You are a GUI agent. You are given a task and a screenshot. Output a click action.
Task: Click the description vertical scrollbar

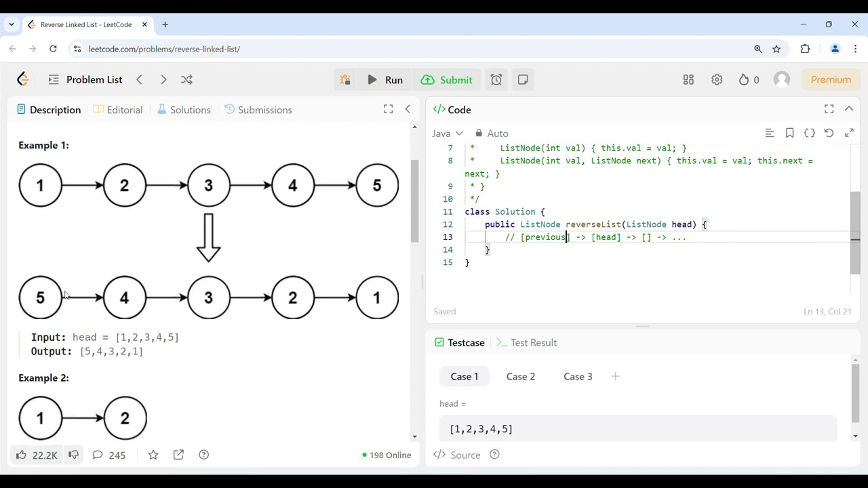tap(414, 201)
